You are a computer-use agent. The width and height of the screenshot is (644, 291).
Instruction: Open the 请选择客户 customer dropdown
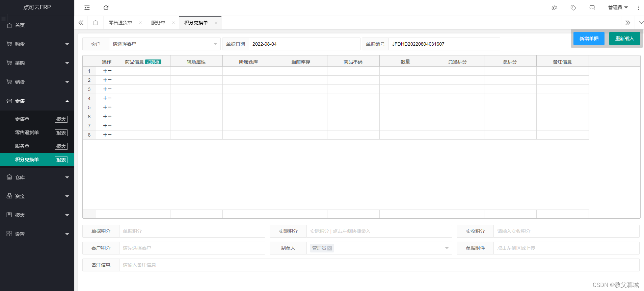(x=165, y=44)
